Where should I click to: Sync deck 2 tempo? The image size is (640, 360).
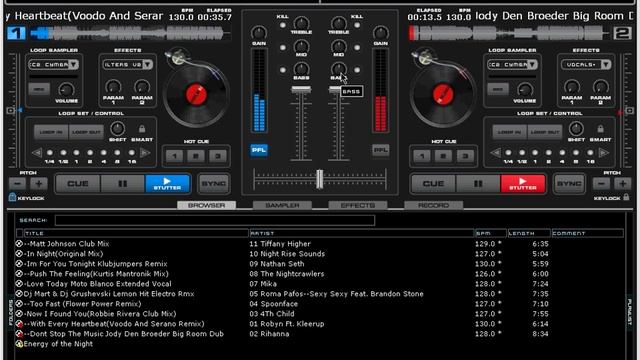click(569, 184)
